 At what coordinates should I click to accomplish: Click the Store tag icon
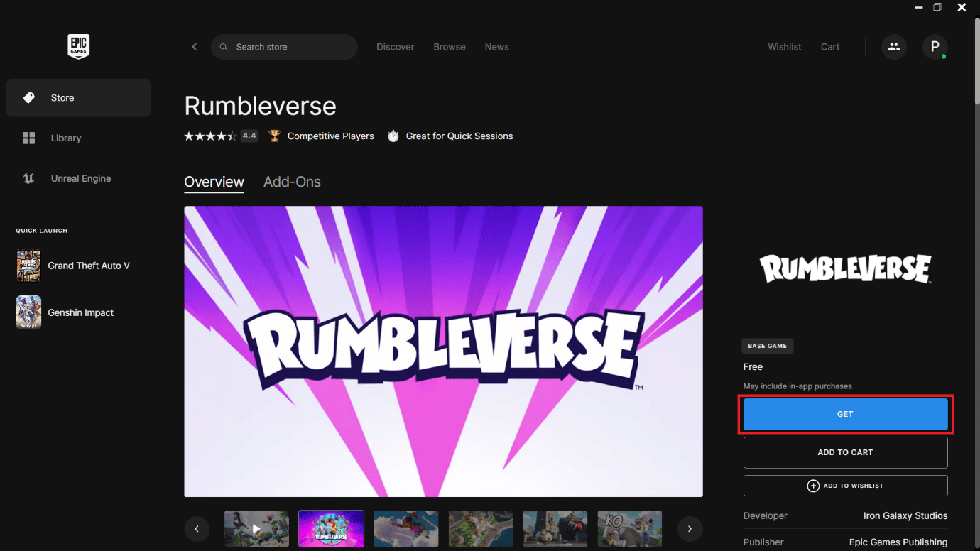(x=29, y=98)
